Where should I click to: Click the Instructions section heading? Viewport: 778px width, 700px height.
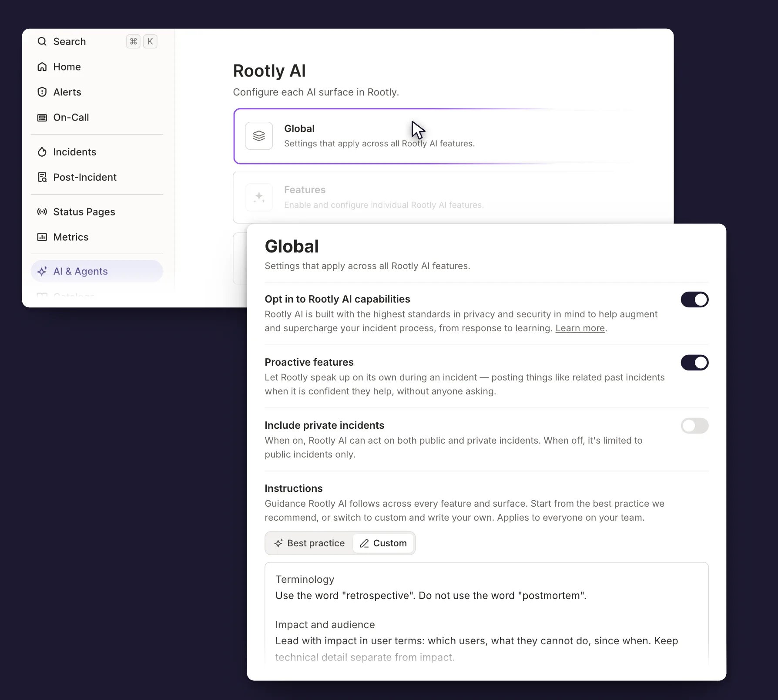coord(294,488)
